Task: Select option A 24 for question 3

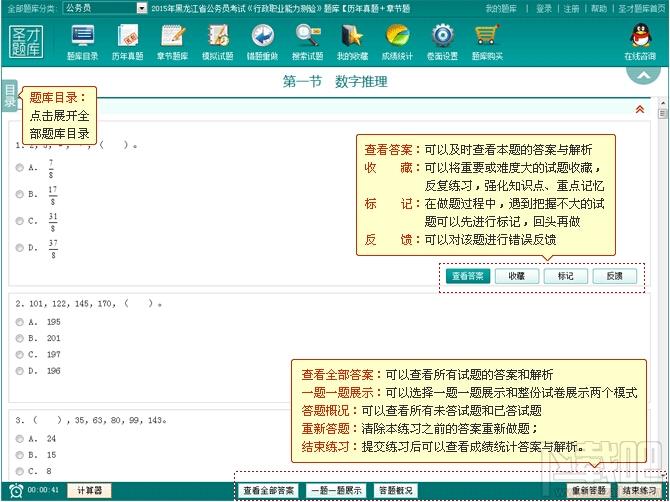Action: point(20,438)
